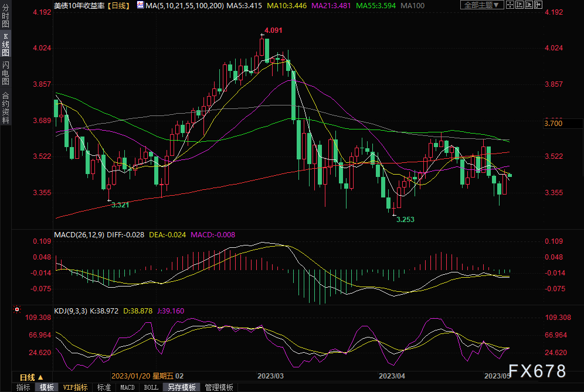Click the MA21:3.481 legend value
The image size is (584, 392).
pyautogui.click(x=331, y=6)
